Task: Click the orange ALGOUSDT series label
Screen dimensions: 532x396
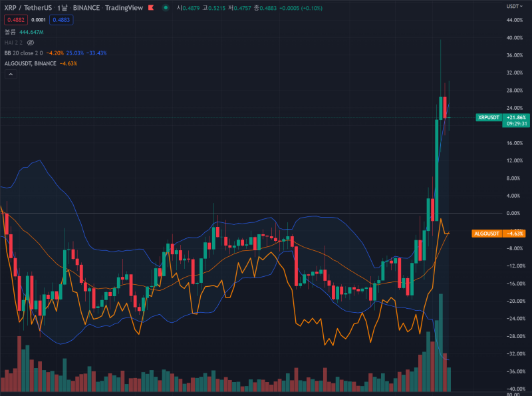Action: 487,234
